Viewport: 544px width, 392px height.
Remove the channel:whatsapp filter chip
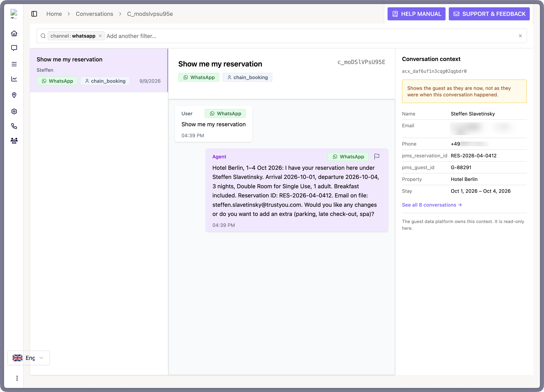pos(100,36)
